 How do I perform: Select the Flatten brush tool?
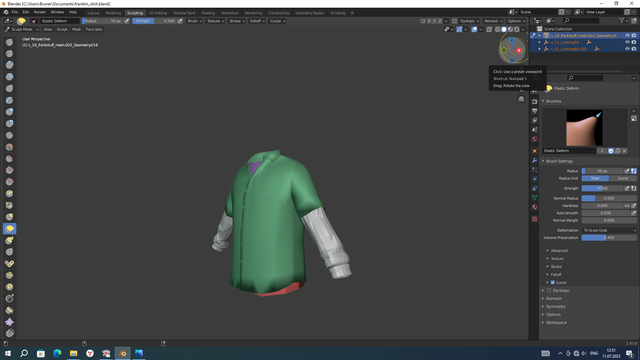(9, 158)
